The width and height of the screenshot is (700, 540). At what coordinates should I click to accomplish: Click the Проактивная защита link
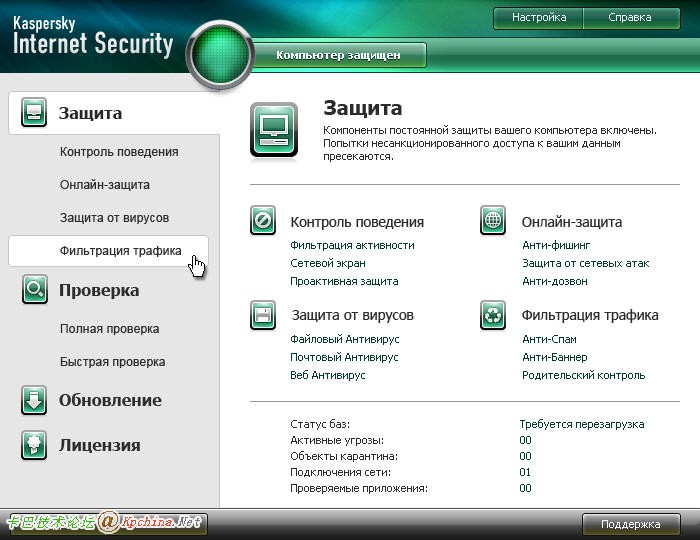point(344,281)
